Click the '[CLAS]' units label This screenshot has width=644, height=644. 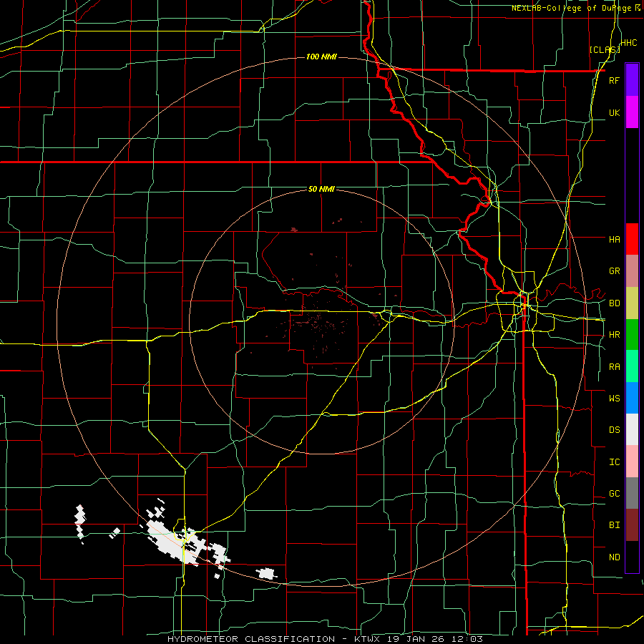click(x=605, y=49)
